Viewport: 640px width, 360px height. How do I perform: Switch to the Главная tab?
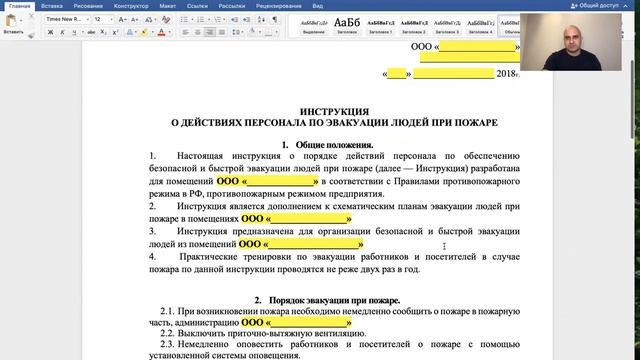click(x=20, y=6)
